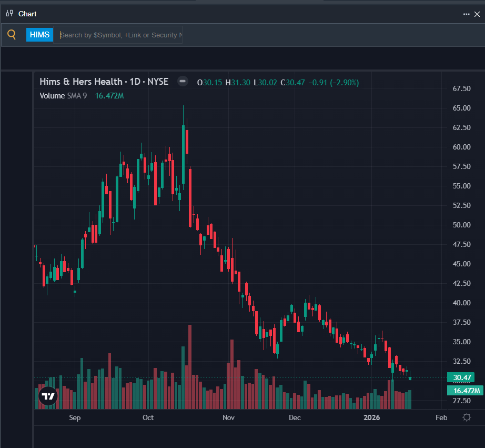Close the Chart panel

[477, 14]
